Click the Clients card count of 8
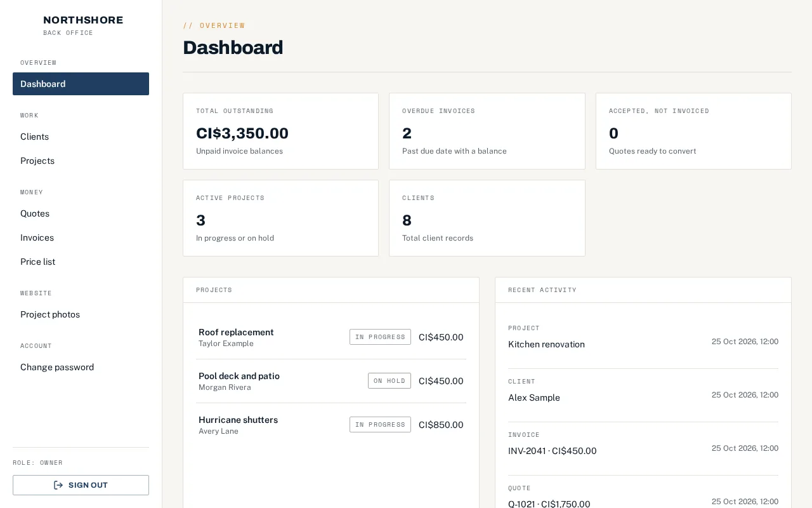 pyautogui.click(x=407, y=220)
